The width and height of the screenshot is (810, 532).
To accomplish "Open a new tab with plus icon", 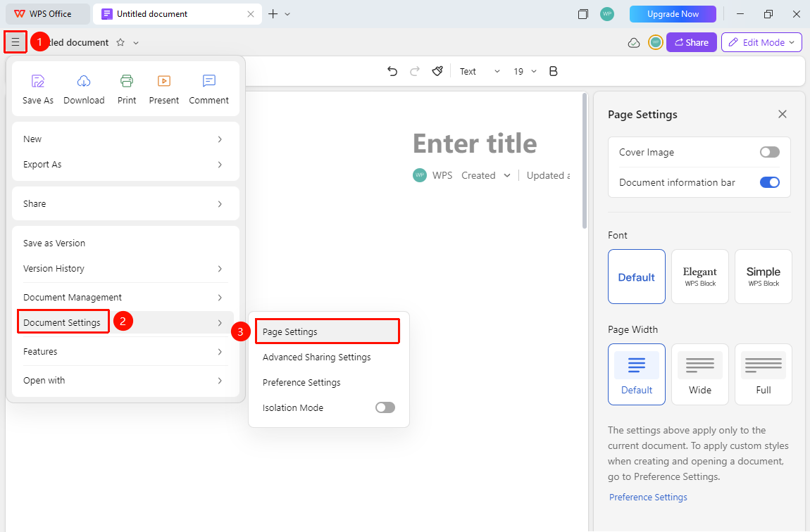I will pos(273,14).
